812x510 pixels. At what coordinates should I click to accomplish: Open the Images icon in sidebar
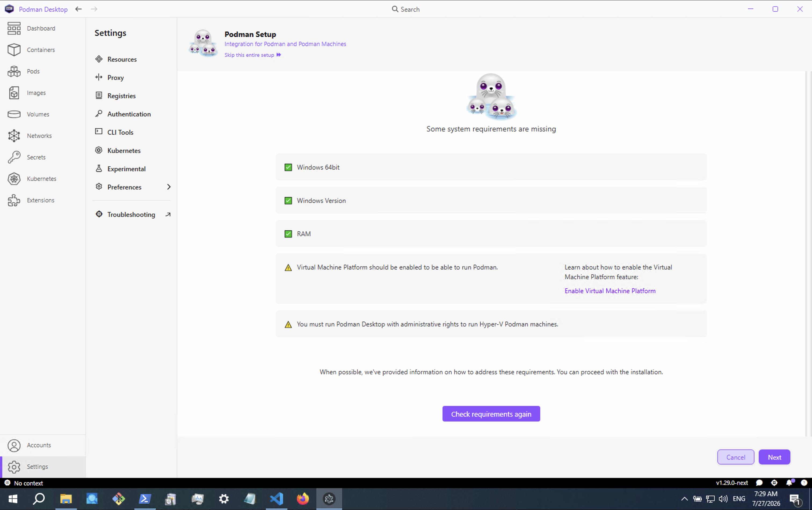click(14, 93)
